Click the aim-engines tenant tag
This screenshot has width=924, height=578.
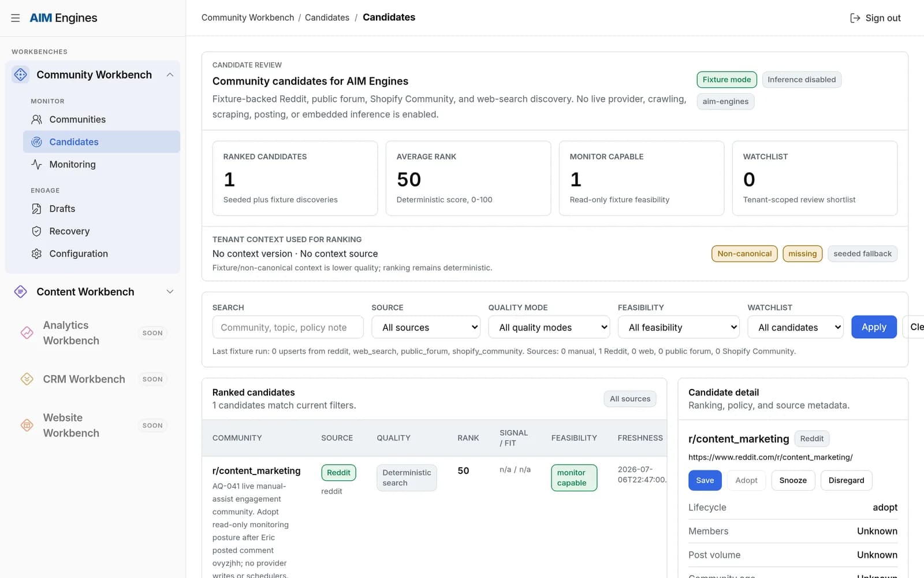(x=725, y=102)
